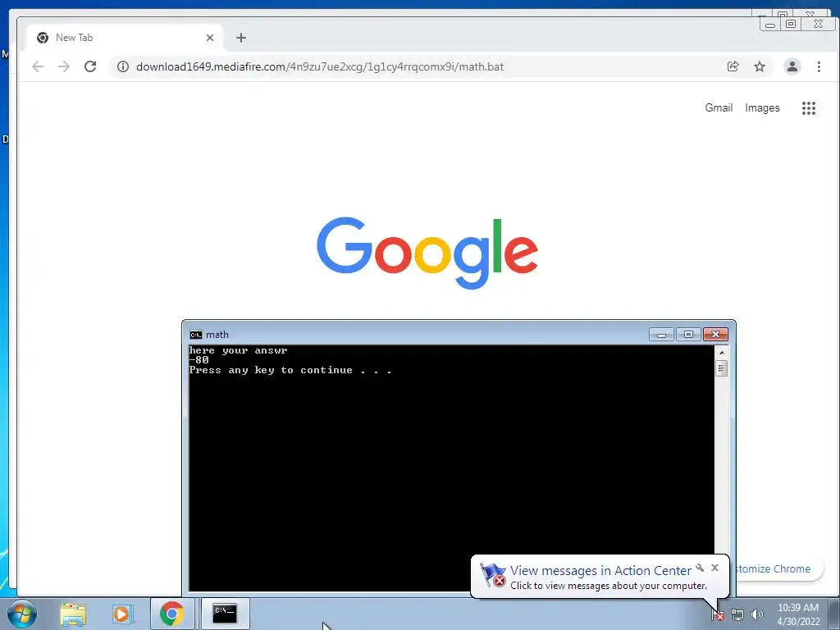Viewport: 840px width, 630px height.
Task: Close the New Tab tab
Action: click(x=210, y=38)
